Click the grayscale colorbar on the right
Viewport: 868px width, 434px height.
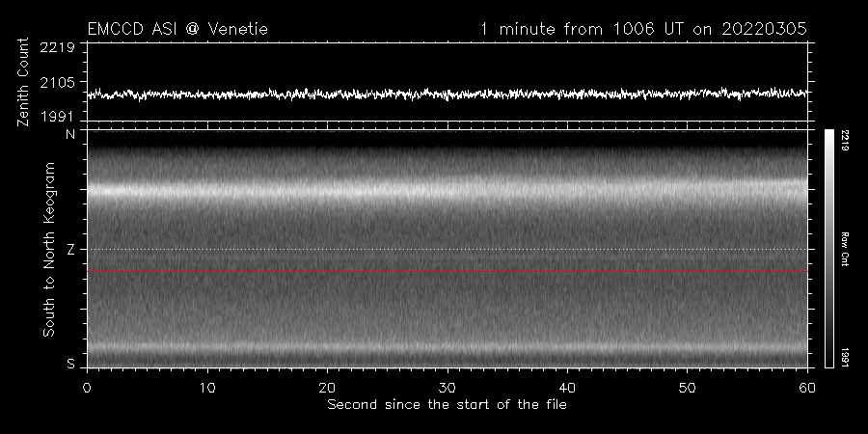(x=829, y=249)
